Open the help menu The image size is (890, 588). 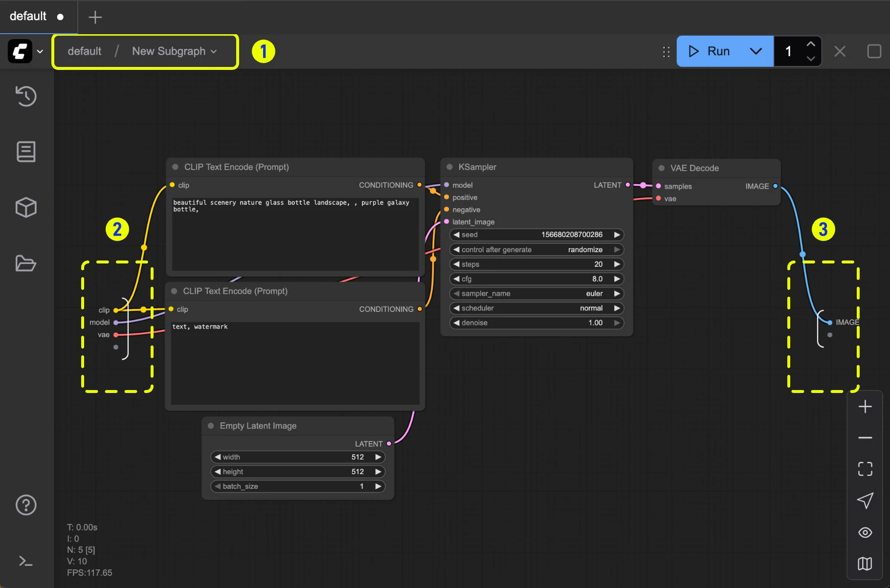pos(26,505)
